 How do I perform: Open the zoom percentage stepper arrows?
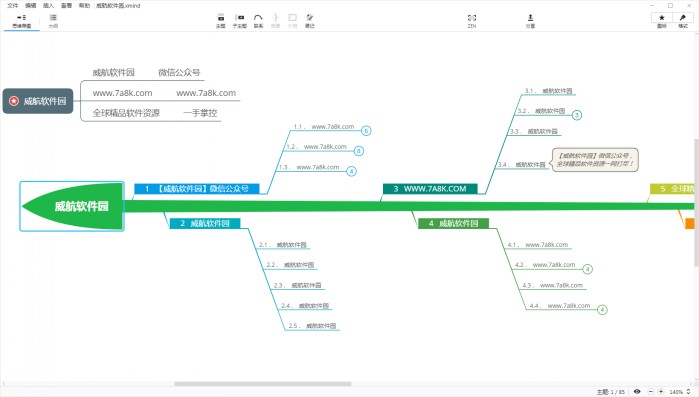point(689,392)
